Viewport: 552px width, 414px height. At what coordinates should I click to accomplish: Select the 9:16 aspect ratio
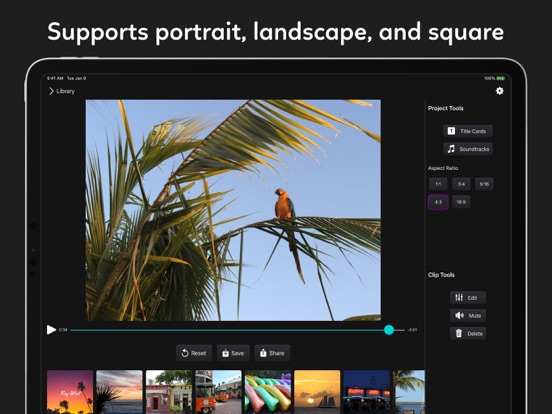pyautogui.click(x=484, y=184)
